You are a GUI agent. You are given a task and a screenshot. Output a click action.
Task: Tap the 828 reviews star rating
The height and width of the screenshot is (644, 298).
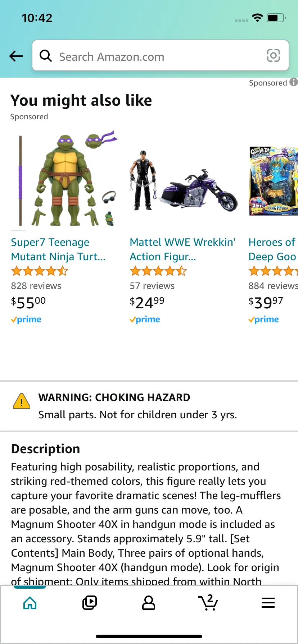click(40, 271)
